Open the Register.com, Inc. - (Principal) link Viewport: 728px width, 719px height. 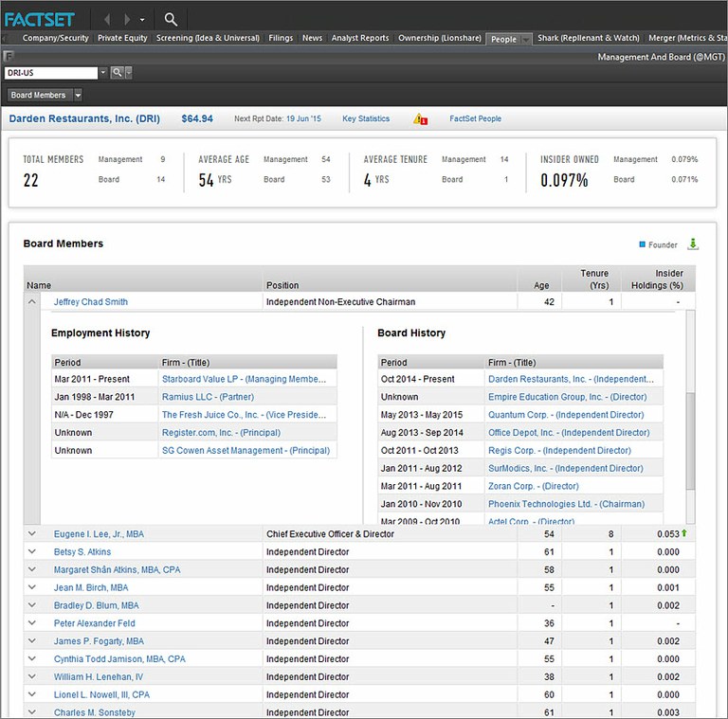click(x=221, y=433)
